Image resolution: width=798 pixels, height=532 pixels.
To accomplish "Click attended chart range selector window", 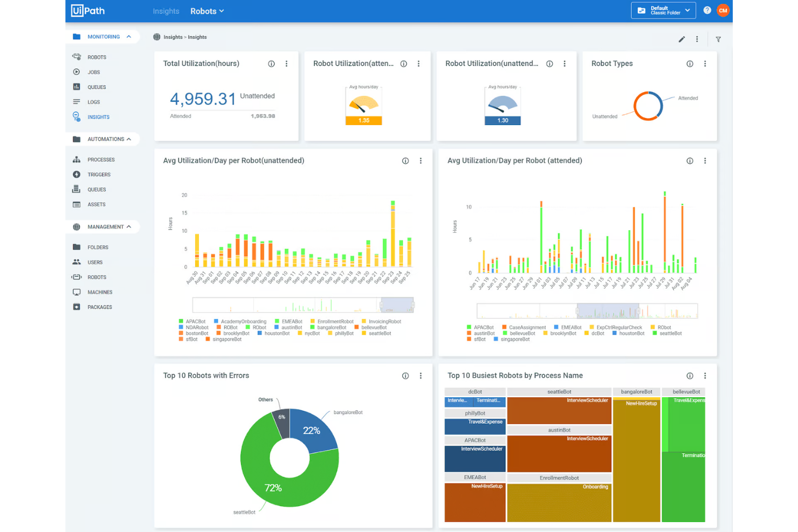I will pyautogui.click(x=608, y=311).
